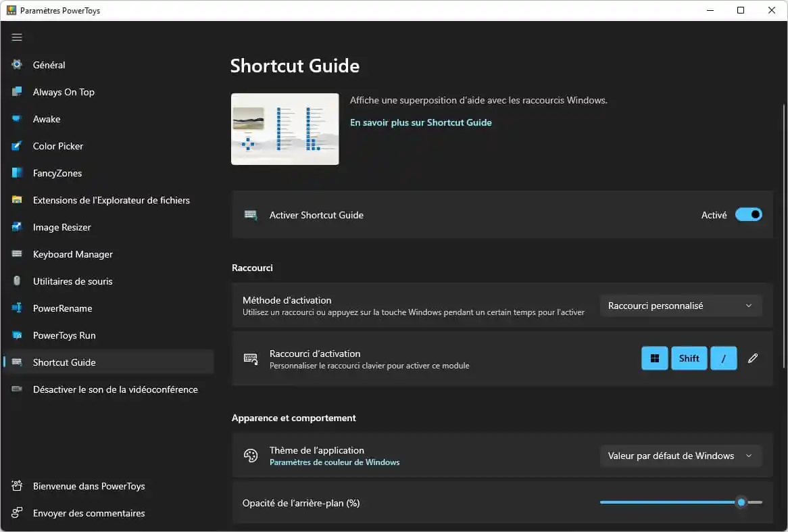
Task: Click the PowerRename icon
Action: (17, 308)
